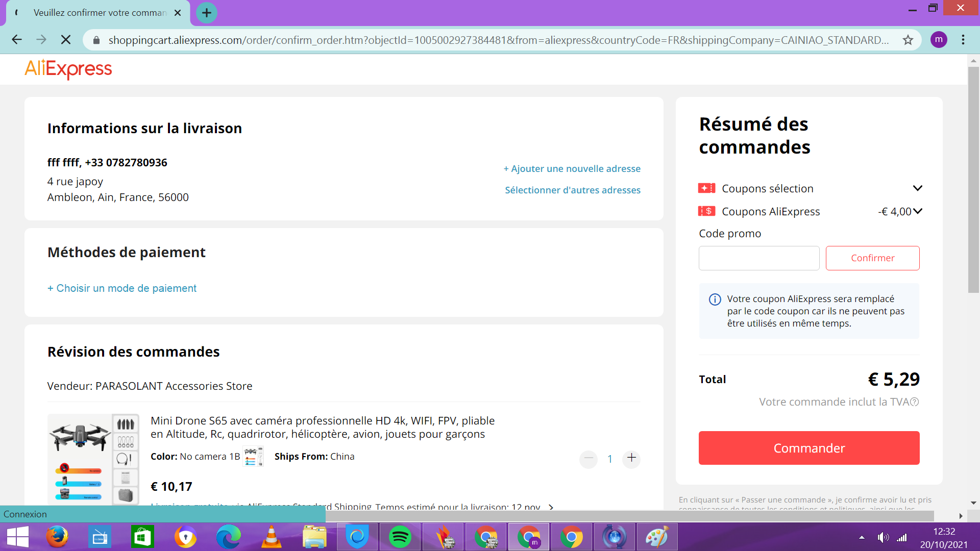Click vendor PARASOLANT Accessories Store
The image size is (980, 551).
[174, 386]
